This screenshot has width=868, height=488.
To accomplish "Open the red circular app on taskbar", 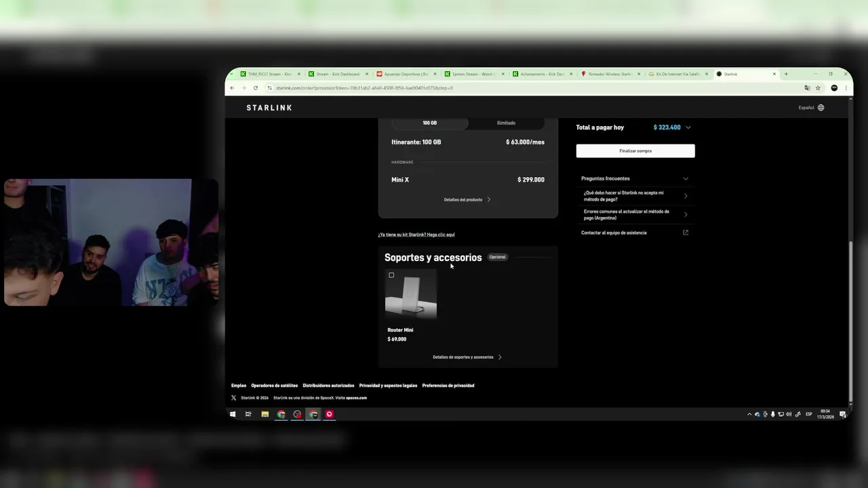I will (330, 414).
